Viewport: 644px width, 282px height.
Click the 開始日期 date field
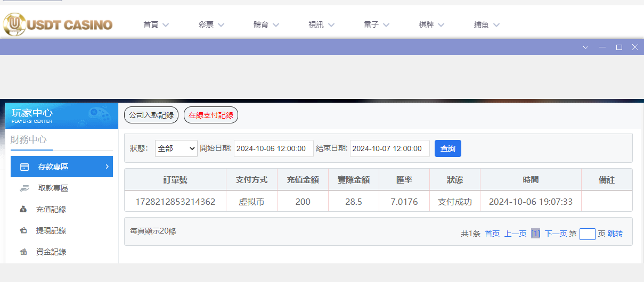tap(274, 148)
